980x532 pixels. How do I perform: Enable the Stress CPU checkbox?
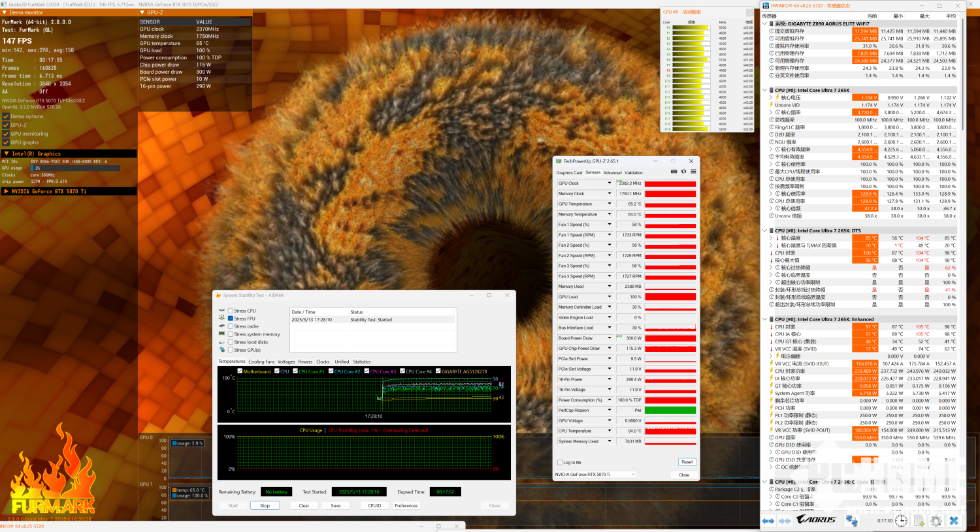point(231,311)
